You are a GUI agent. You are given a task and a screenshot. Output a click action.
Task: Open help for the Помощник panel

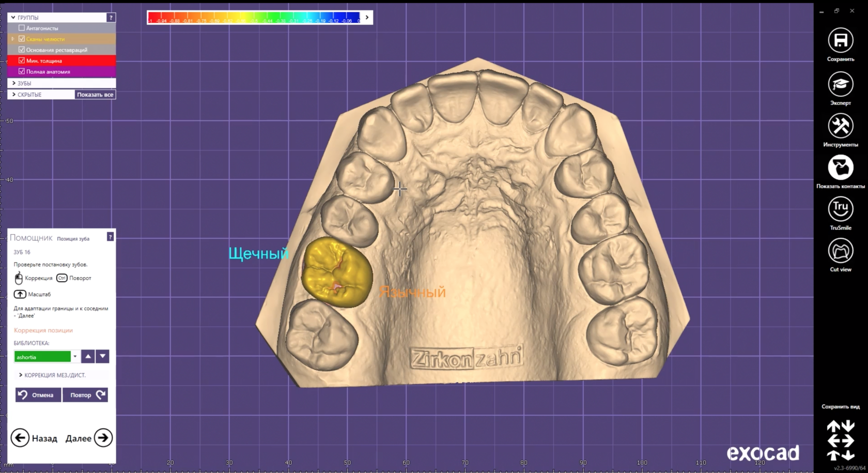(110, 237)
